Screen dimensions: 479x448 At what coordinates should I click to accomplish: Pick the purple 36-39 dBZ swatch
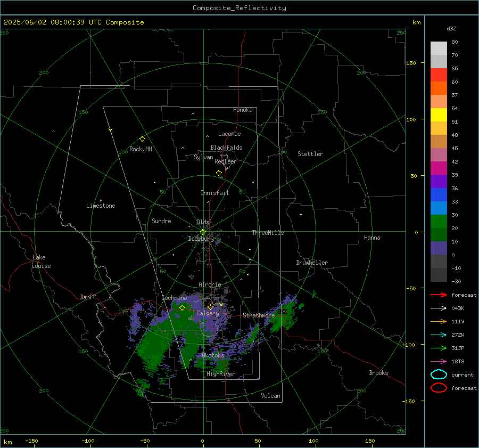pyautogui.click(x=439, y=181)
